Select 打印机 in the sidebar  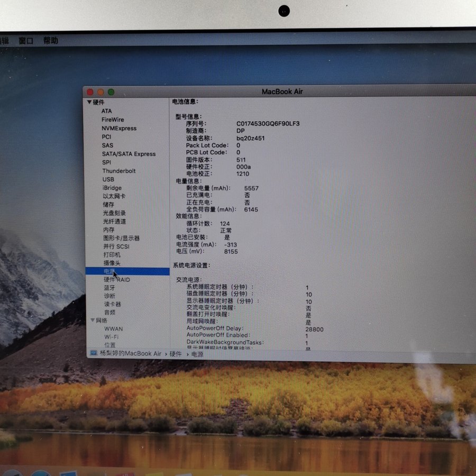click(112, 255)
